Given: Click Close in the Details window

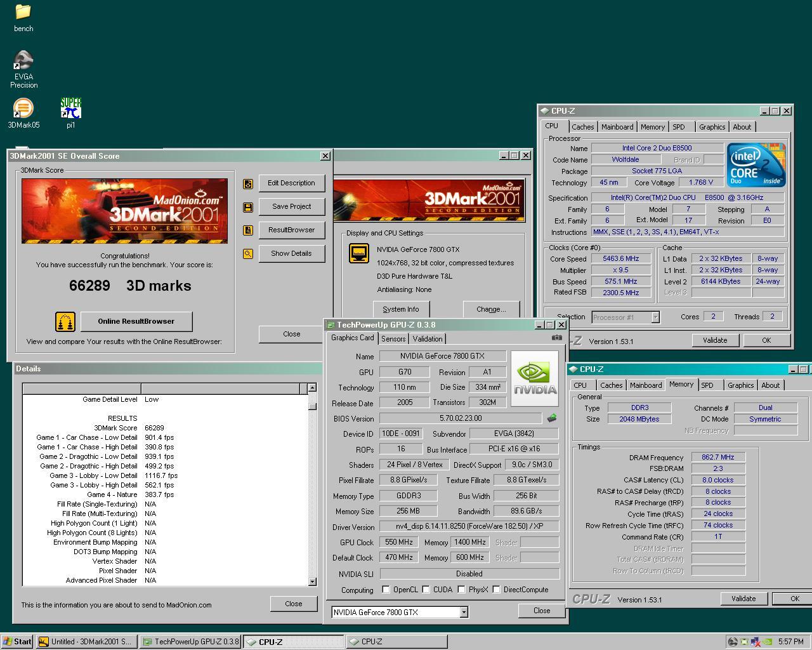Looking at the screenshot, I should point(293,604).
